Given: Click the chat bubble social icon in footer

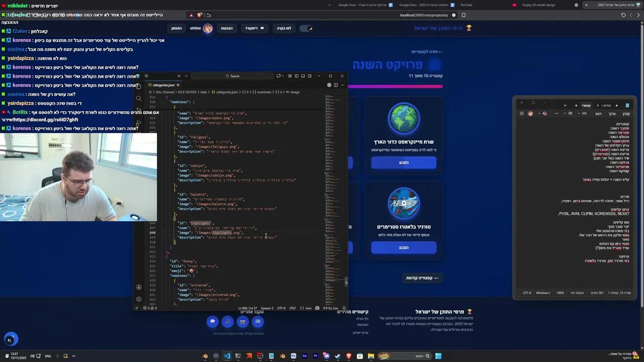Looking at the screenshot, I should click(x=212, y=321).
